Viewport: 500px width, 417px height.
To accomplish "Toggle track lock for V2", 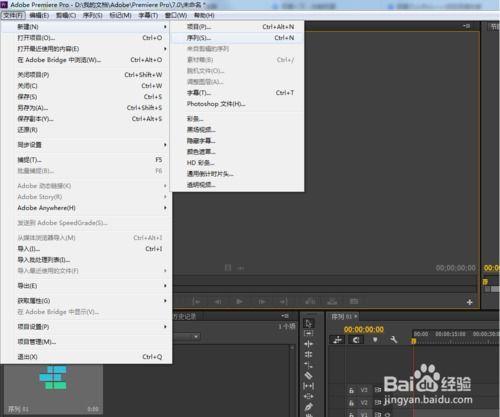I will click(x=351, y=403).
